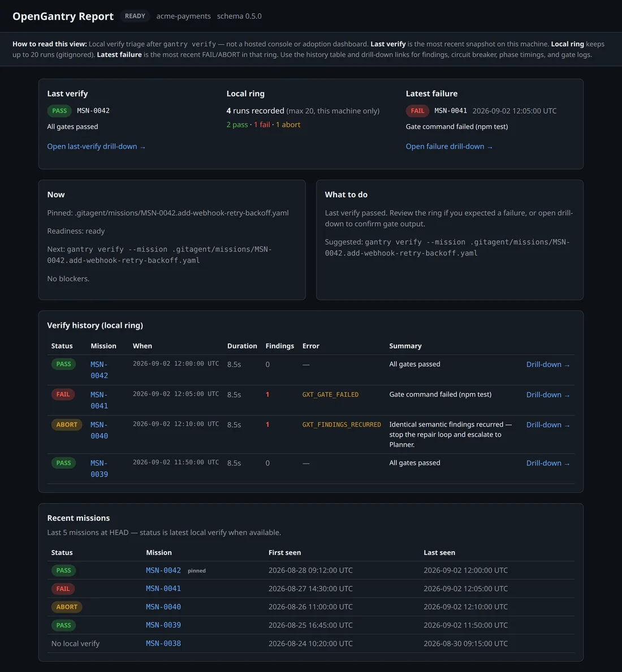Click 'No local verify' status for MSN-0038

(x=75, y=644)
